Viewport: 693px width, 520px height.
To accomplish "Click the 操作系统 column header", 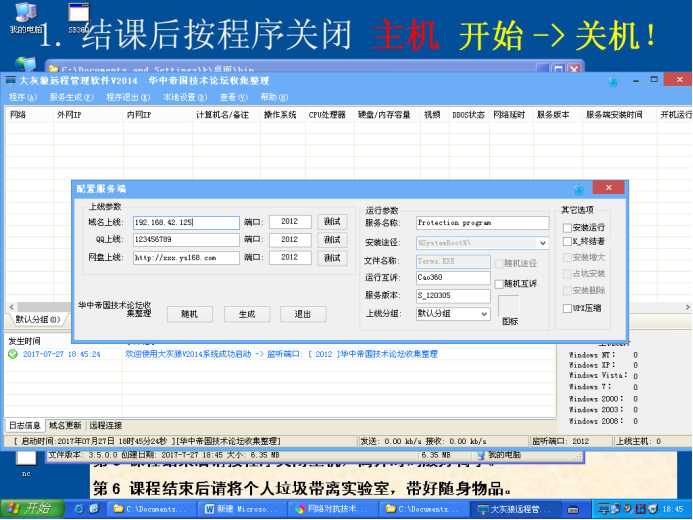I will coord(280,115).
